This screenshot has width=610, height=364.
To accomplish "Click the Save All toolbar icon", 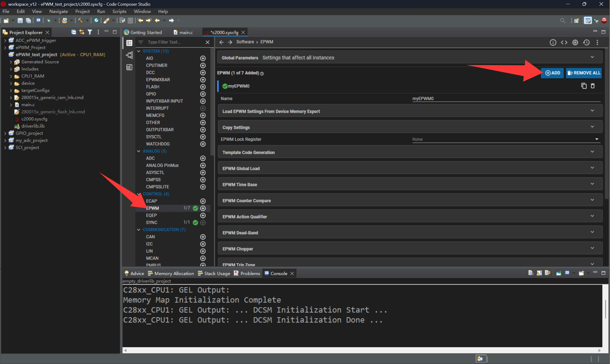I will [28, 21].
